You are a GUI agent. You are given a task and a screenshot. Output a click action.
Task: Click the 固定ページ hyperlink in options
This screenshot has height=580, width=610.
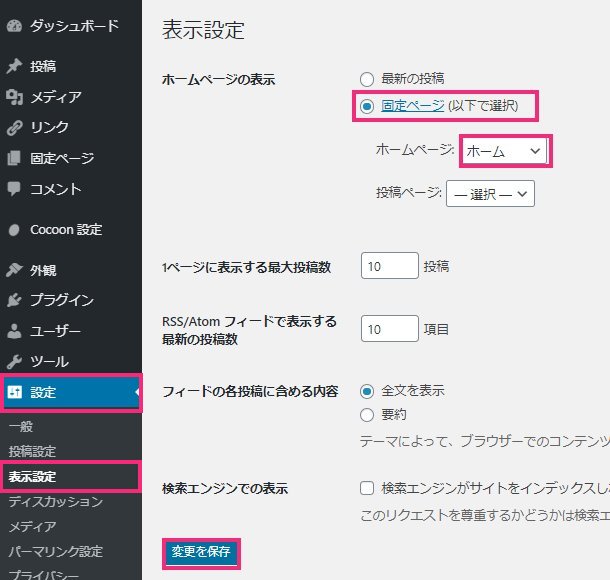(x=412, y=106)
